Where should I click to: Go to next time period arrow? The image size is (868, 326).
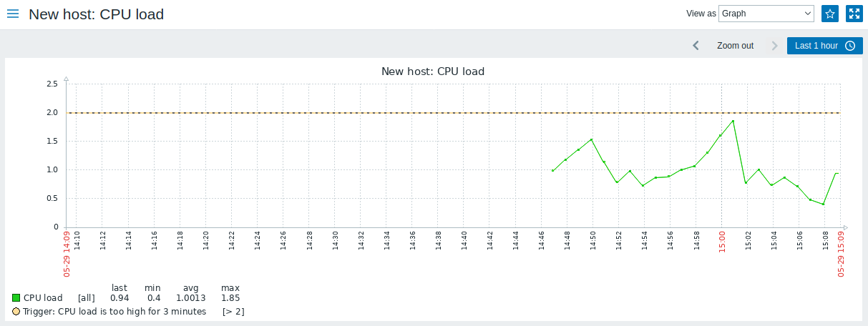[x=774, y=46]
